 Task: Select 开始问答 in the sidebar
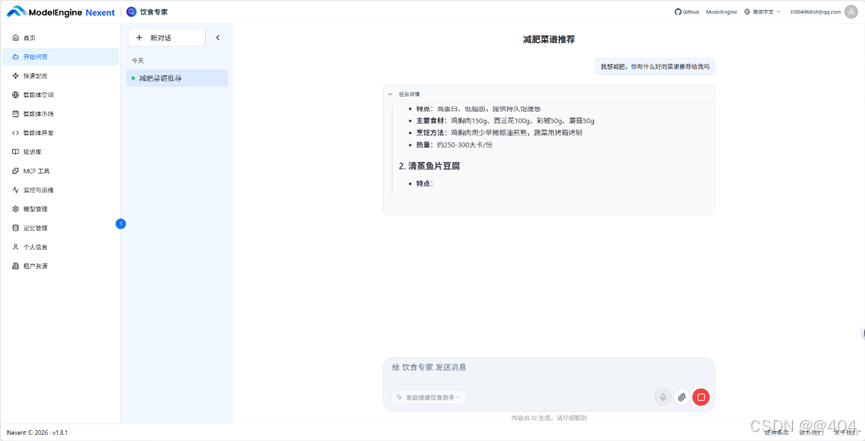pos(60,57)
